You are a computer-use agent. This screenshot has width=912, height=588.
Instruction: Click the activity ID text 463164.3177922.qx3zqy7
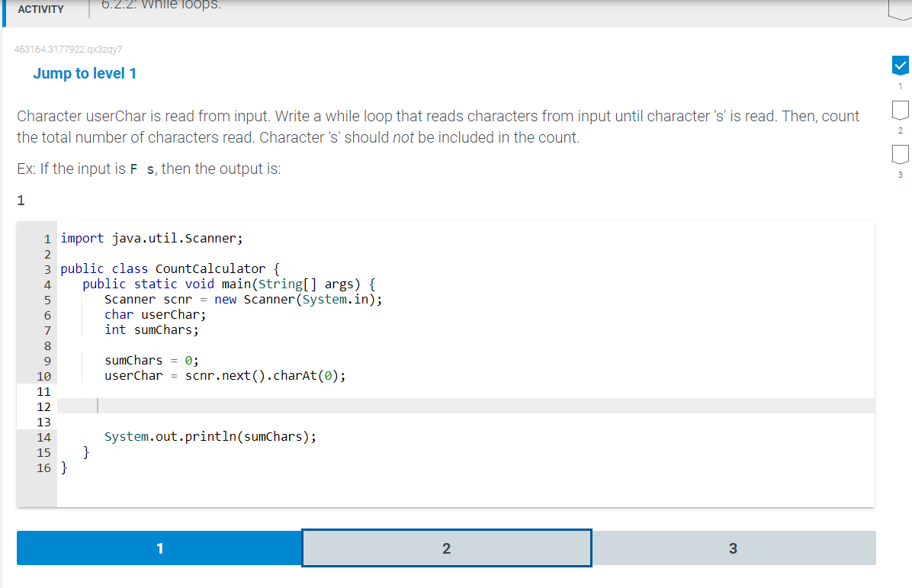[69, 49]
